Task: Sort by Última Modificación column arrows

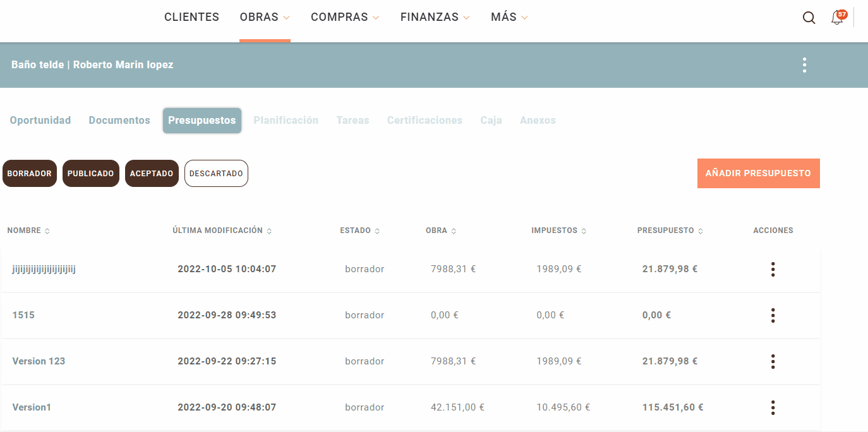Action: (269, 231)
